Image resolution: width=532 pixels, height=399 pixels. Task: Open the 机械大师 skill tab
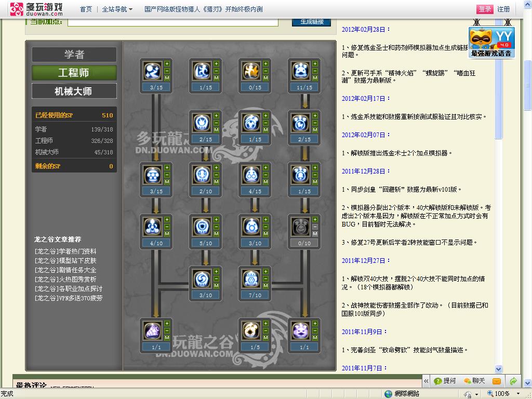tap(74, 91)
